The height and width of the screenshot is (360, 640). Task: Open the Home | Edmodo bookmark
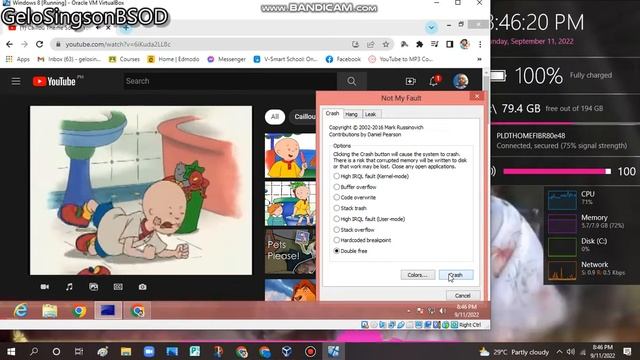[x=173, y=59]
